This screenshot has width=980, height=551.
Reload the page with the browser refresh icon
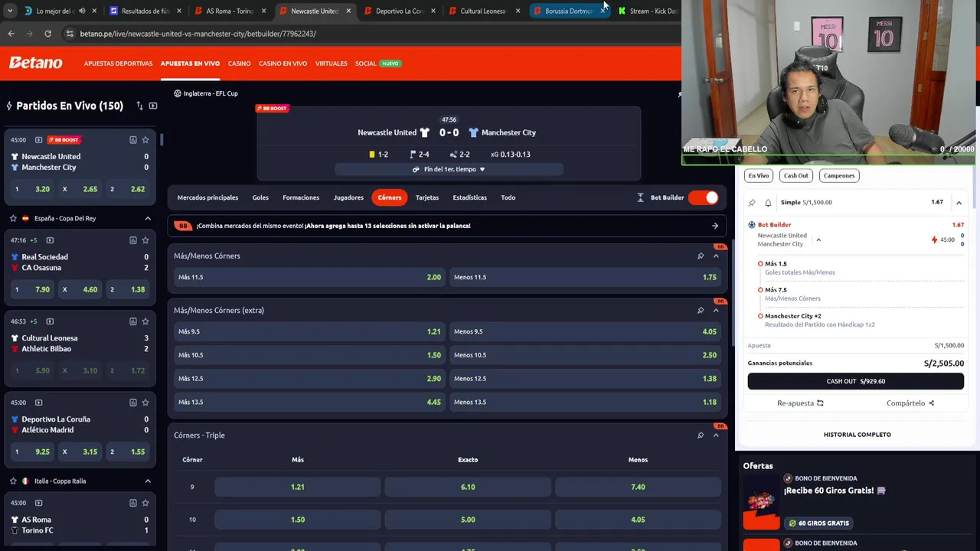point(47,34)
